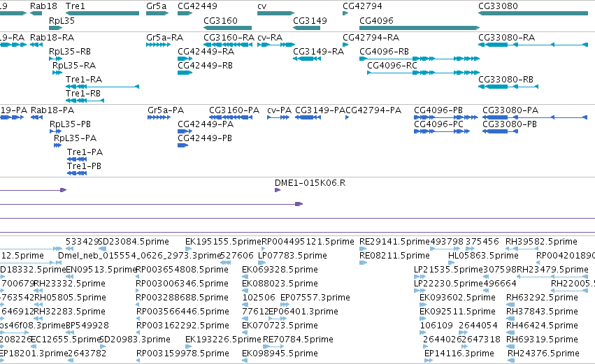The height and width of the screenshot is (364, 595).
Task: Select the CG4096-RB transcript label
Action: point(384,52)
